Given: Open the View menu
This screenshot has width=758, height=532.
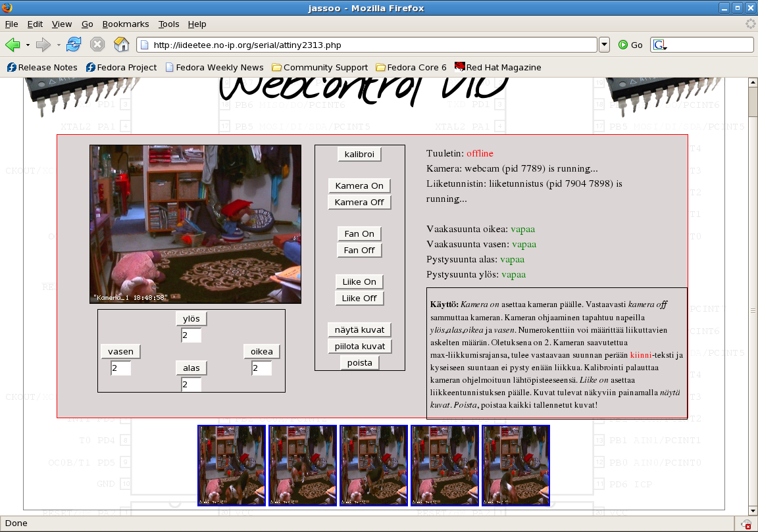Looking at the screenshot, I should click(62, 24).
